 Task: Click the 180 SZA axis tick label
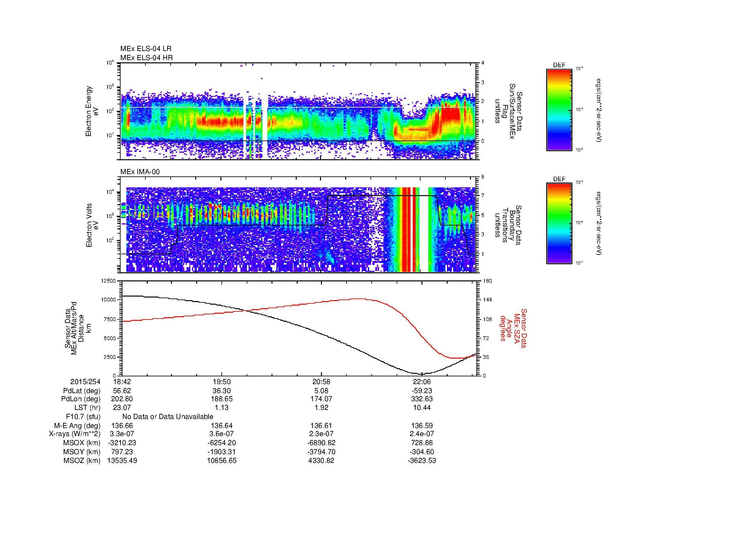click(x=488, y=281)
